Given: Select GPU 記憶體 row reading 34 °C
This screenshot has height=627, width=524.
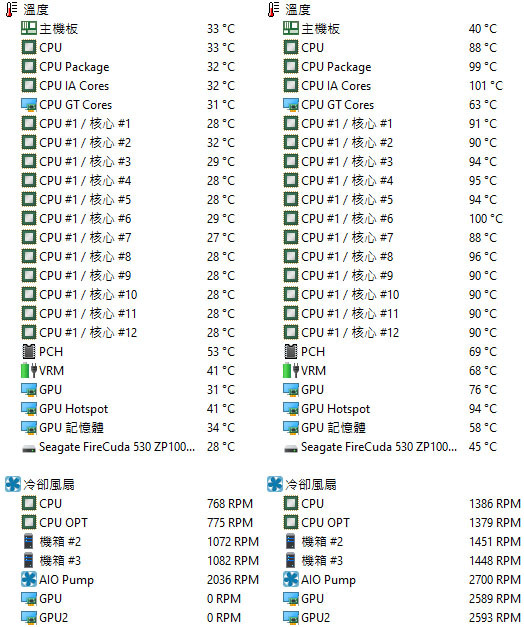Looking at the screenshot, I should click(128, 427).
